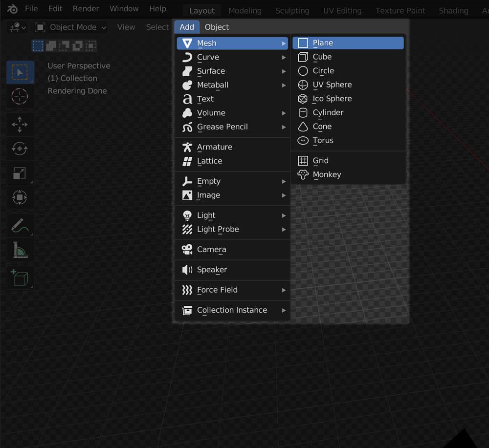Viewport: 489px width, 448px height.
Task: Pick the Rotate tool icon
Action: [20, 149]
